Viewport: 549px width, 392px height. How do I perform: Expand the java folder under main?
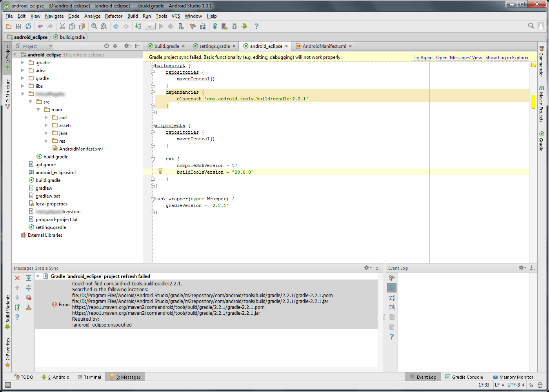click(46, 133)
